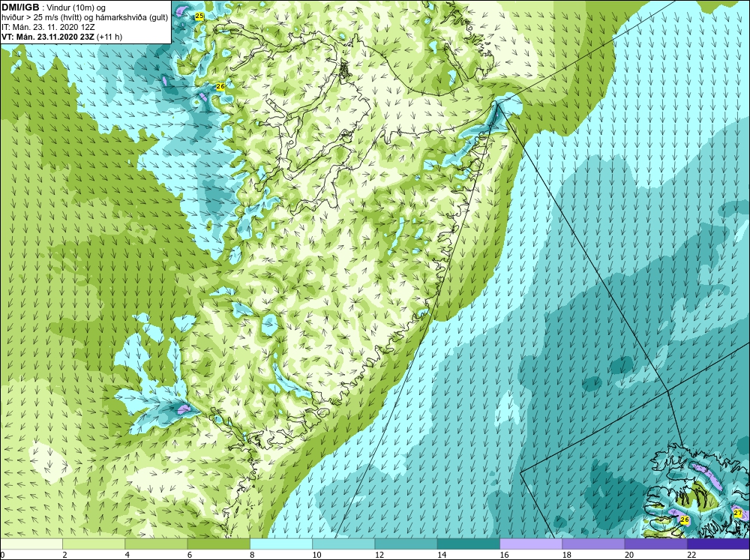This screenshot has height=560, width=750.
Task: Click the DMI/IGB title text
Action: pos(21,7)
